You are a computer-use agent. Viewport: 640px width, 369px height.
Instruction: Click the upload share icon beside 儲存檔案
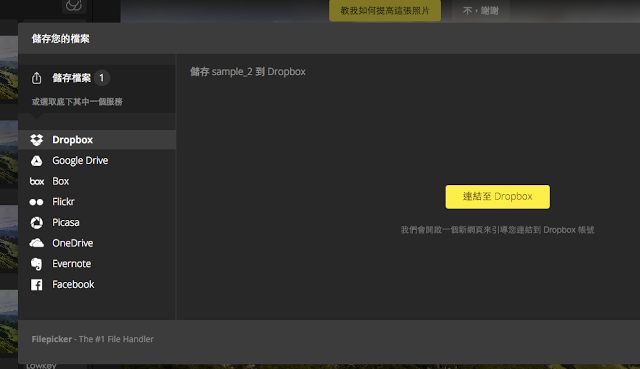point(36,78)
